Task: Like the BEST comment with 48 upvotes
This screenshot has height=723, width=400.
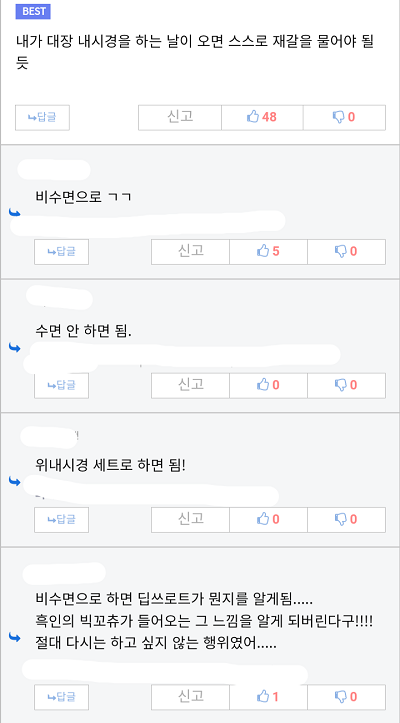Action: coord(262,118)
